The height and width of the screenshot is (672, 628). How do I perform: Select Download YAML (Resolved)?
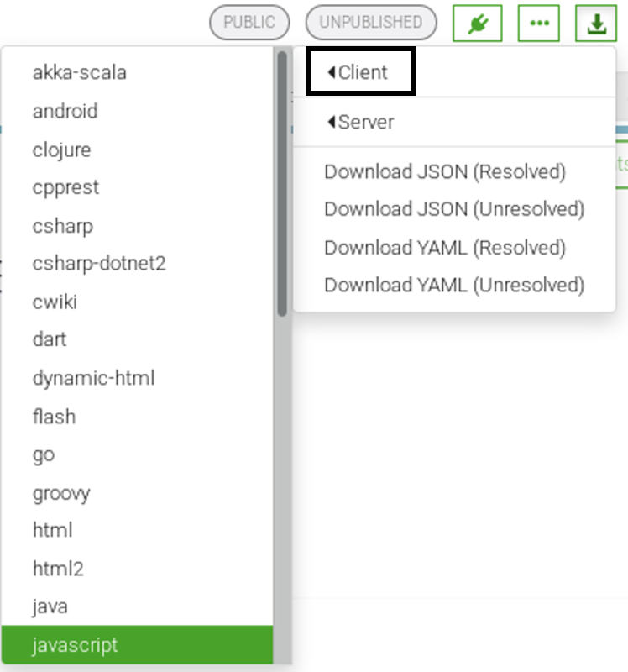445,248
